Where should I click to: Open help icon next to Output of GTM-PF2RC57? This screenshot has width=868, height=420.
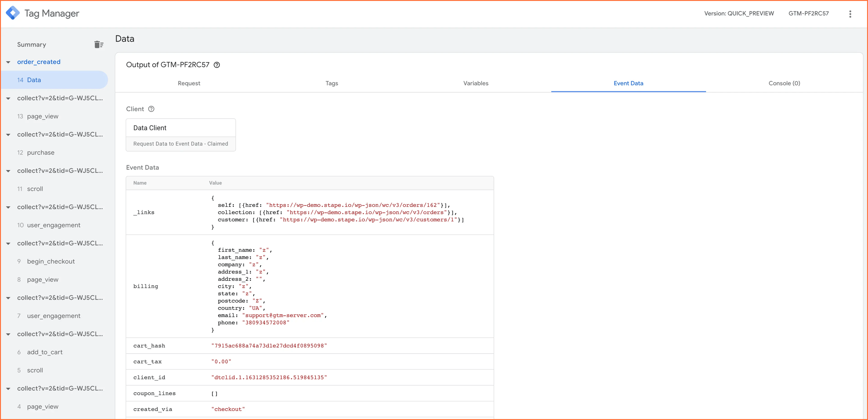point(217,65)
